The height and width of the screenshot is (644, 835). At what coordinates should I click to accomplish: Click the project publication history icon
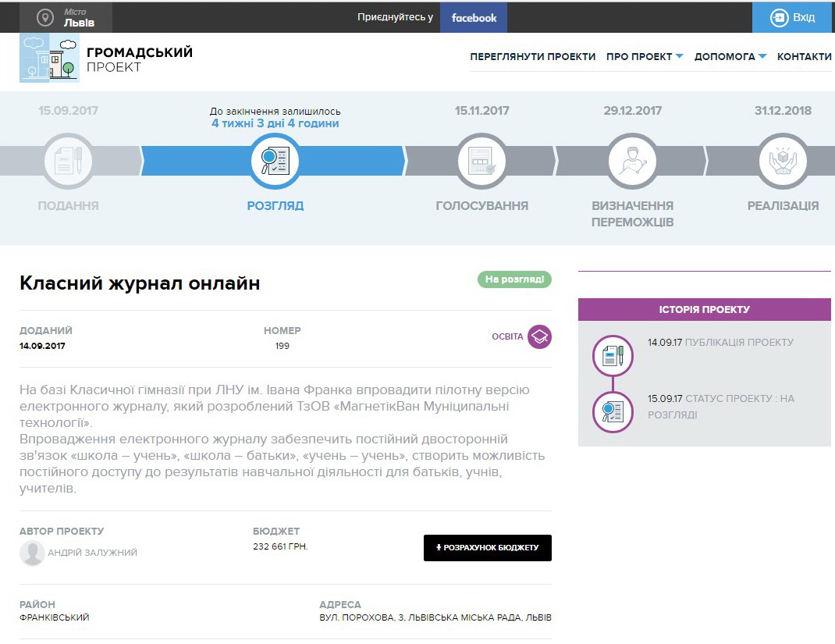613,355
